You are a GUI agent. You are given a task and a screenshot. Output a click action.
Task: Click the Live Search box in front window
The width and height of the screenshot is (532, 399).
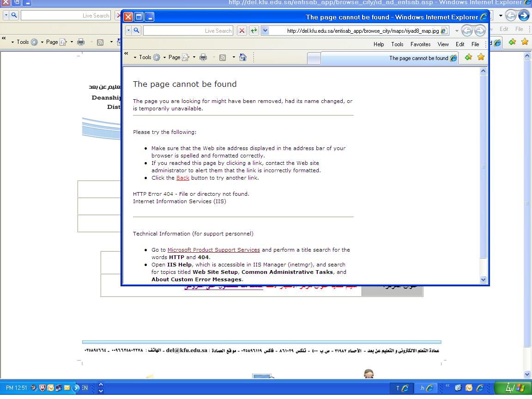tap(188, 30)
